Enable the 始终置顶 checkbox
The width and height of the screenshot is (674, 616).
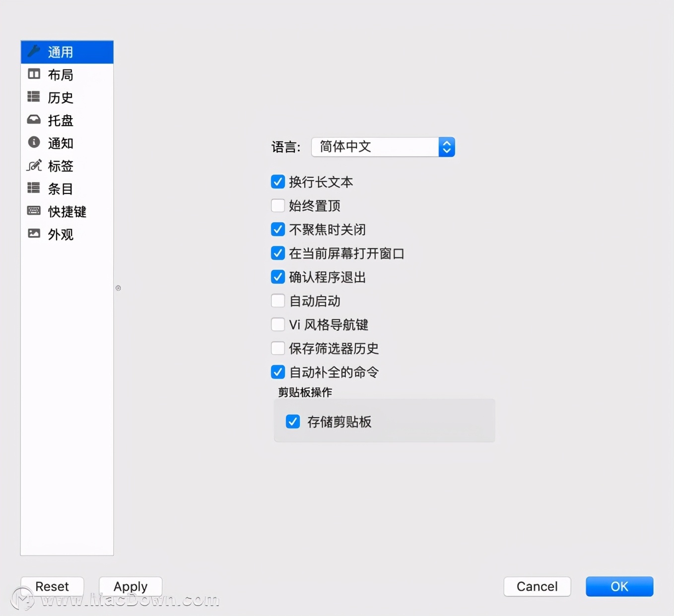(x=277, y=205)
